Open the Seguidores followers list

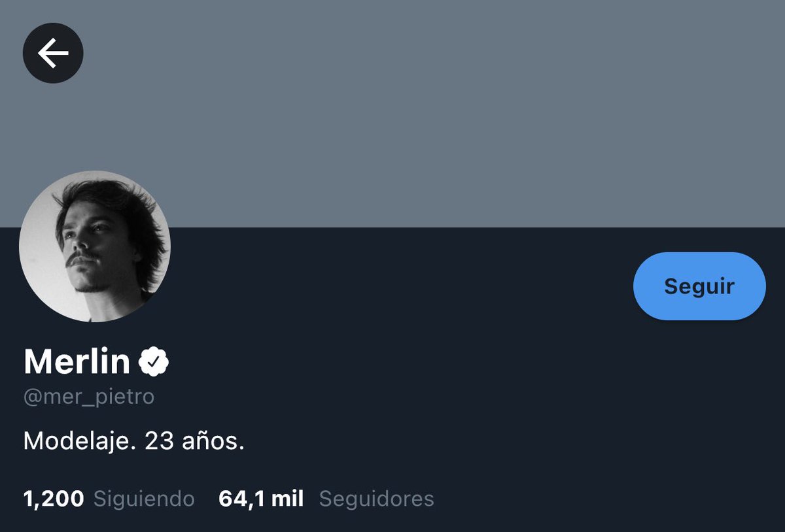pyautogui.click(x=376, y=499)
